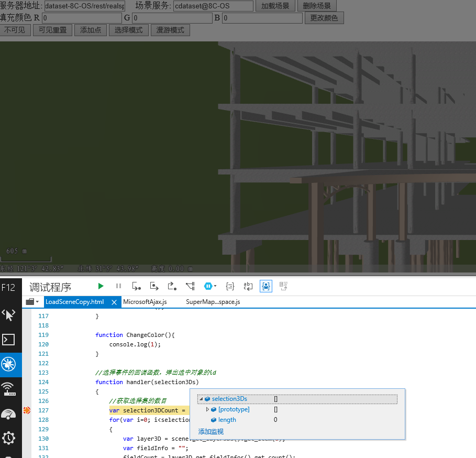This screenshot has height=458, width=476.
Task: Click line number 119 in the gutter
Action: 43,335
